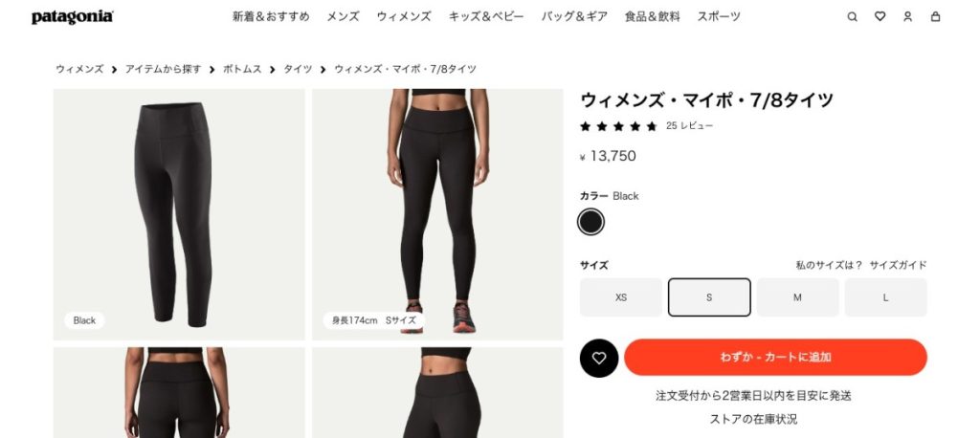
Task: Click the わずか - カートに追加 button
Action: tap(775, 358)
